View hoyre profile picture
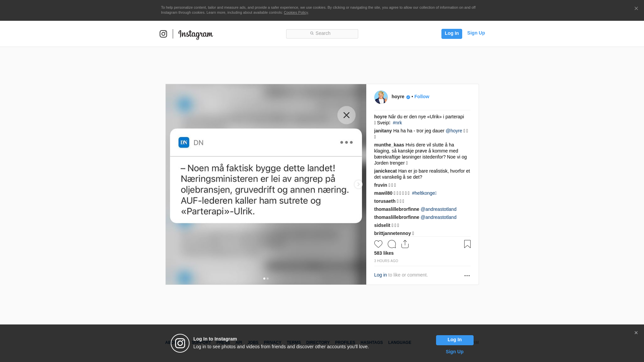Screen dimensions: 644x362 (381, 97)
